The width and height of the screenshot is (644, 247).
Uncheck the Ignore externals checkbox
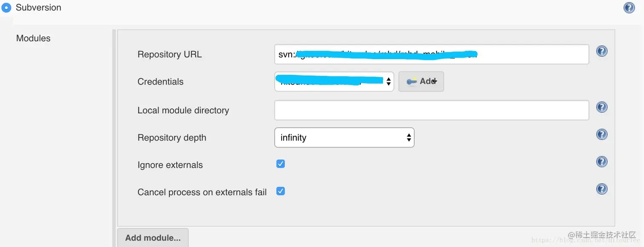[280, 164]
